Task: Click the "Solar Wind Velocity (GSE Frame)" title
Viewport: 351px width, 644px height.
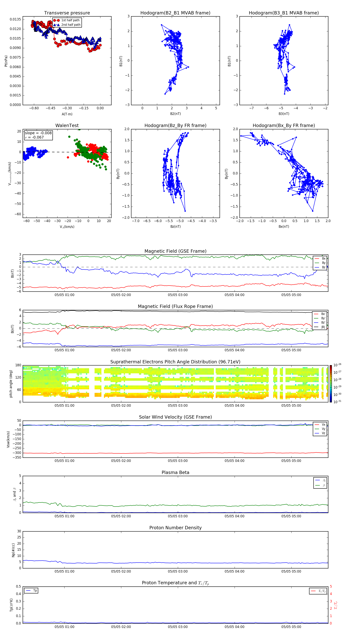Action: click(x=175, y=417)
